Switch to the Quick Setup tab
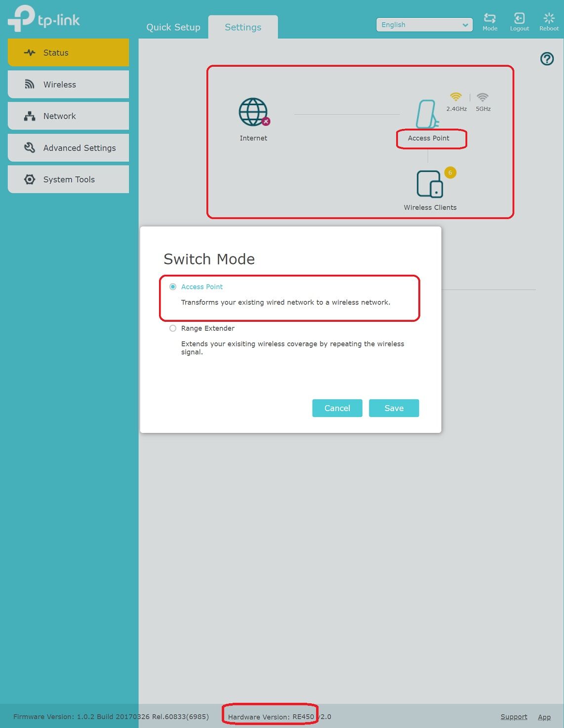Image resolution: width=564 pixels, height=728 pixels. (173, 27)
